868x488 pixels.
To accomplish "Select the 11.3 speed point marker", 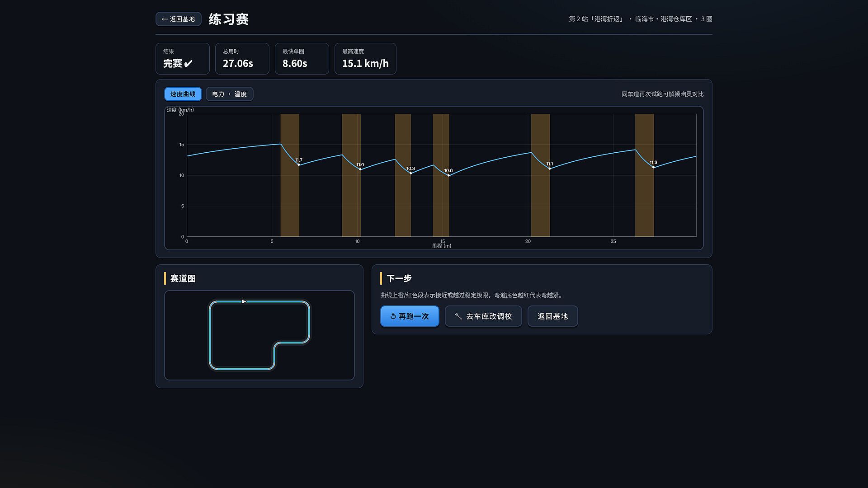I will (653, 167).
